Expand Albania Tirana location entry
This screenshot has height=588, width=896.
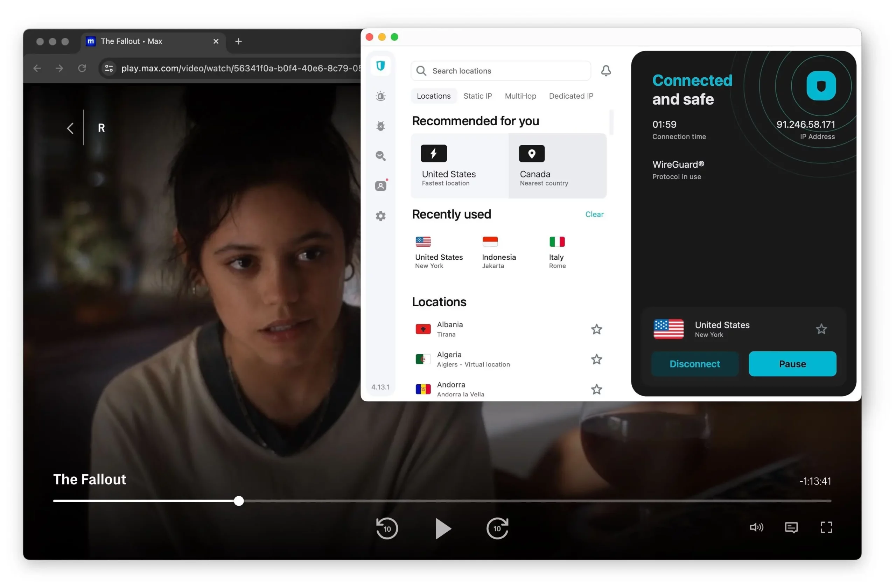(508, 329)
